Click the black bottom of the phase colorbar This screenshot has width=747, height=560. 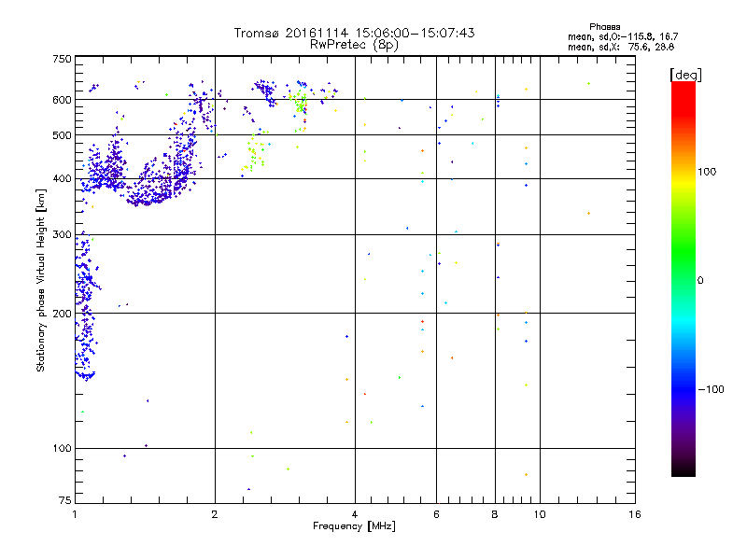point(684,469)
